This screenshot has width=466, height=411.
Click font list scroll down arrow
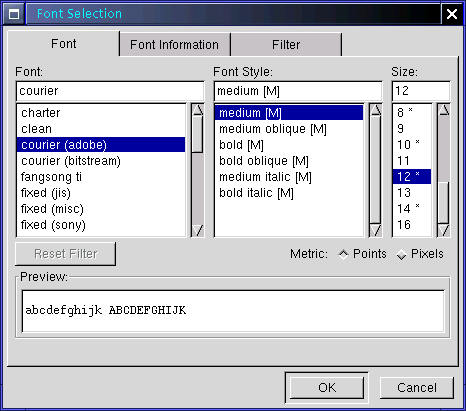point(198,231)
